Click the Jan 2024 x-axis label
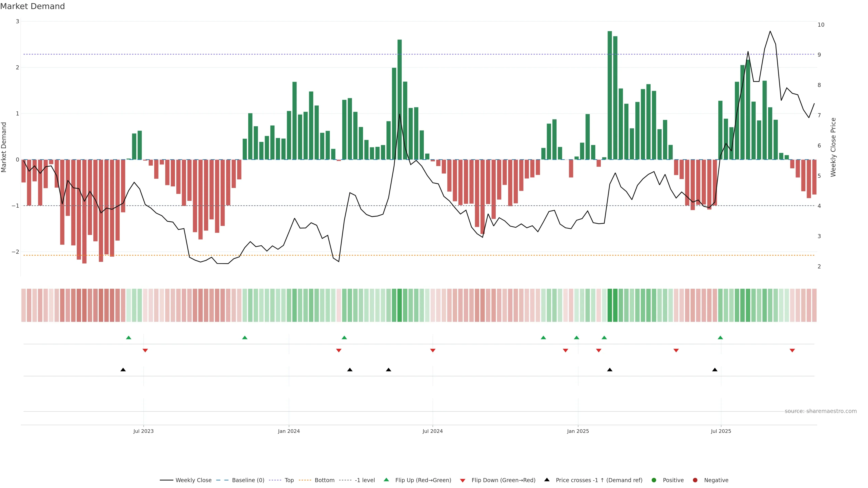 click(x=289, y=431)
